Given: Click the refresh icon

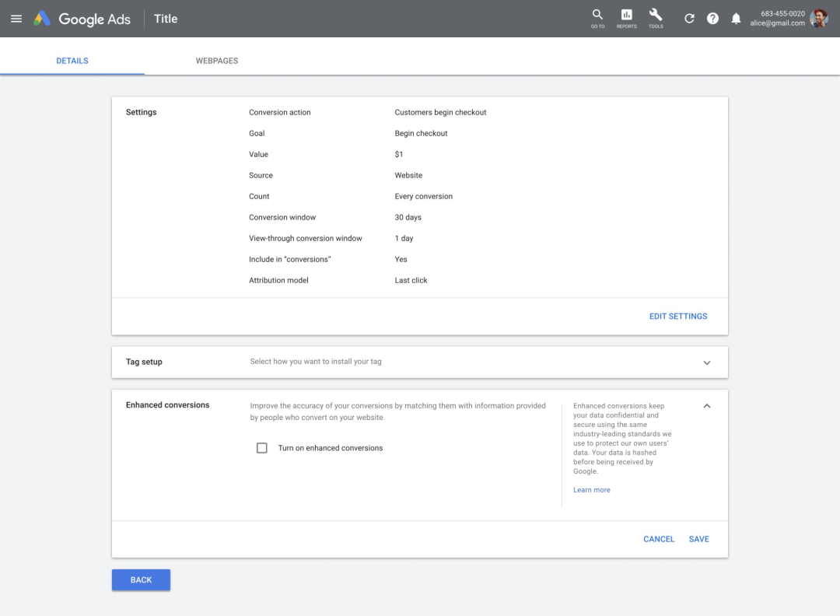Looking at the screenshot, I should (689, 19).
